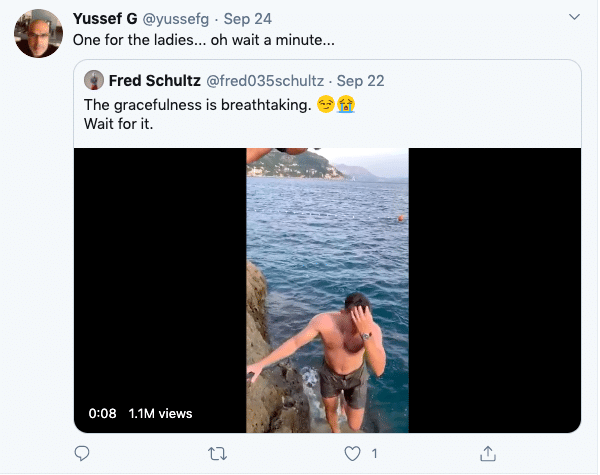Play the embedded cliff video
This screenshot has height=475, width=600.
(x=327, y=290)
